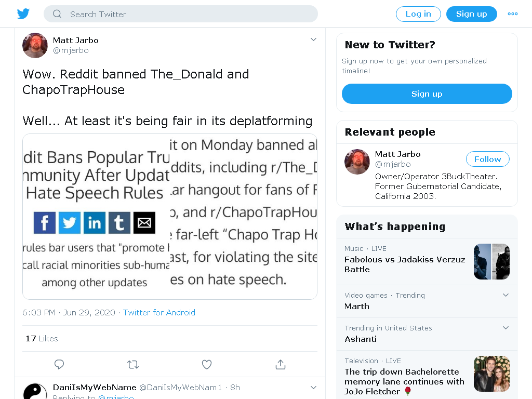The image size is (532, 399).
Task: Expand options for Marth trend
Action: point(506,295)
